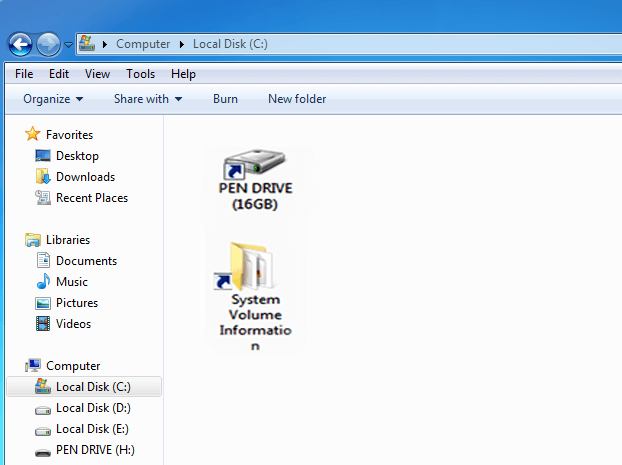
Task: Select PEN DRIVE (H:) in navigation pane
Action: click(94, 450)
